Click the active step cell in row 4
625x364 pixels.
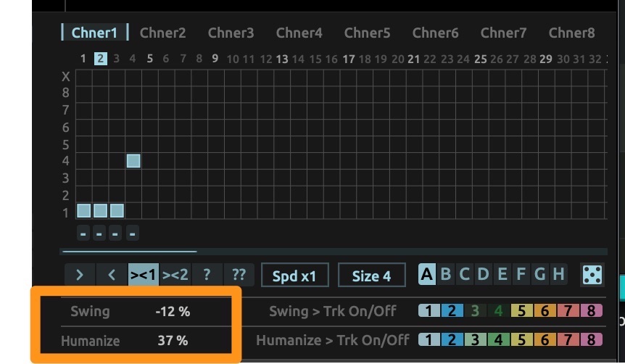(133, 161)
